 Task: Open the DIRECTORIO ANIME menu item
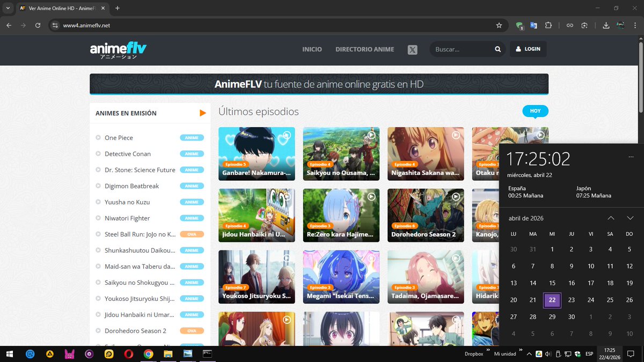point(364,49)
